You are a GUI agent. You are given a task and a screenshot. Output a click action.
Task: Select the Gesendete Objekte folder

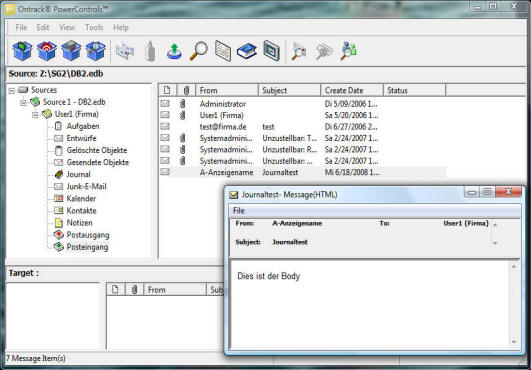tap(98, 162)
